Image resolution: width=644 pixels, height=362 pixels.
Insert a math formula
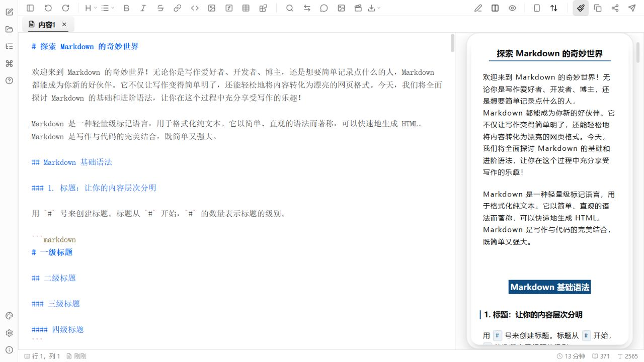click(229, 8)
